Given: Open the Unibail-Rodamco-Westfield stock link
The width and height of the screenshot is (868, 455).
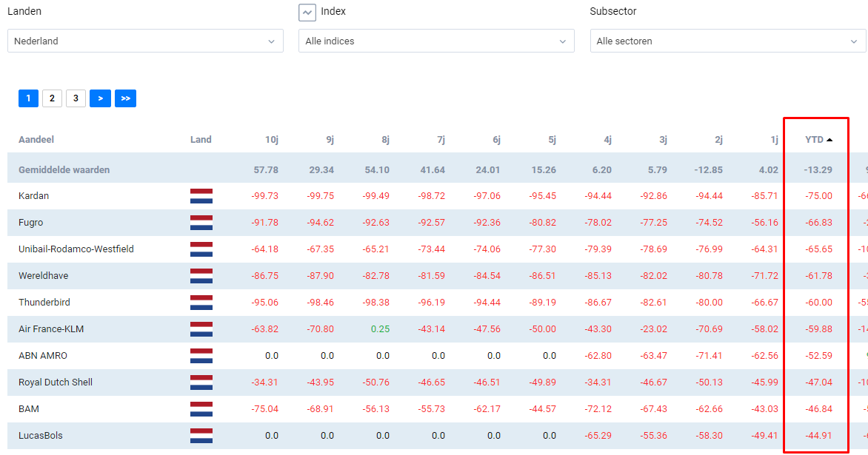Looking at the screenshot, I should click(76, 249).
